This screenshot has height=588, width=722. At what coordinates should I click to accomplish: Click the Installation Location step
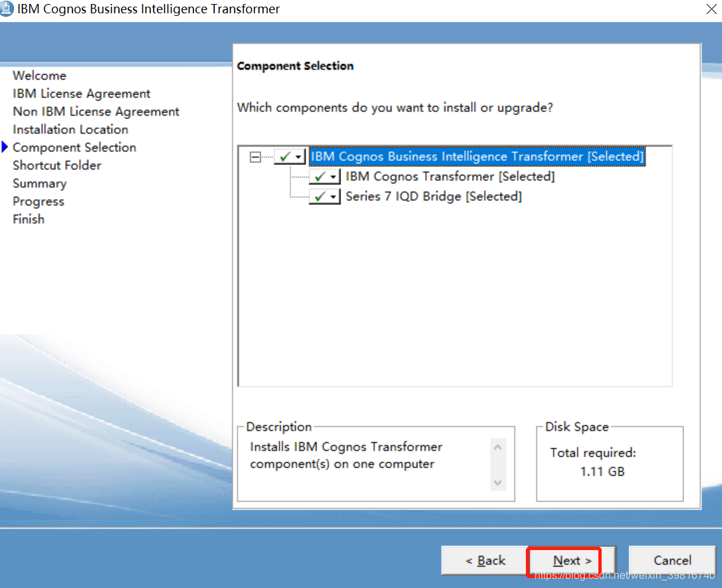70,130
